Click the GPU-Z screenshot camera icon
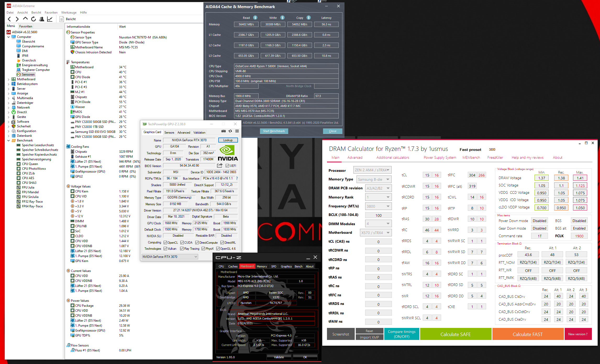Viewport: 600px width, 364px height. (x=223, y=131)
